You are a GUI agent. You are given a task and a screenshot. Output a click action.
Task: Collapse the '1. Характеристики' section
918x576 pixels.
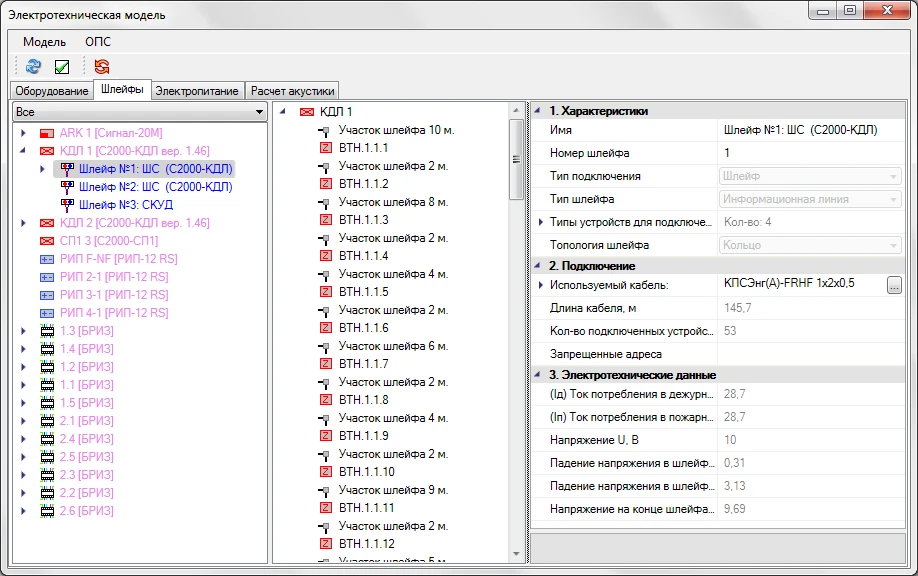(x=538, y=111)
